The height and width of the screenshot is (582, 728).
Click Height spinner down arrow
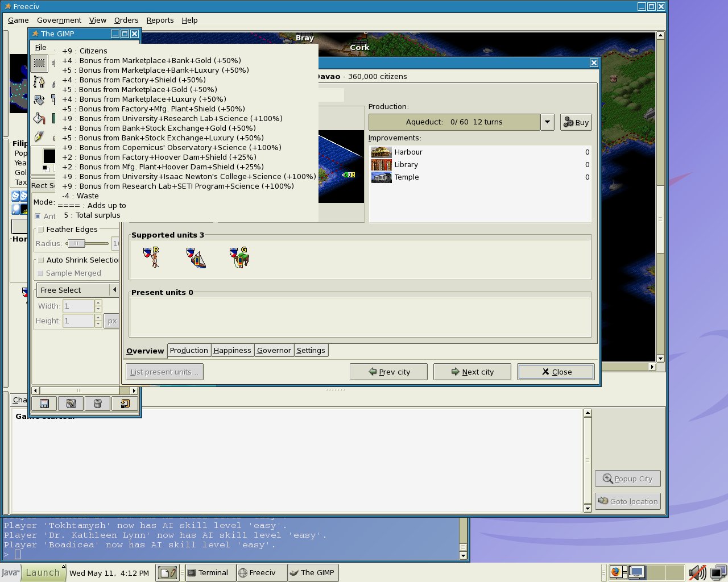point(98,324)
